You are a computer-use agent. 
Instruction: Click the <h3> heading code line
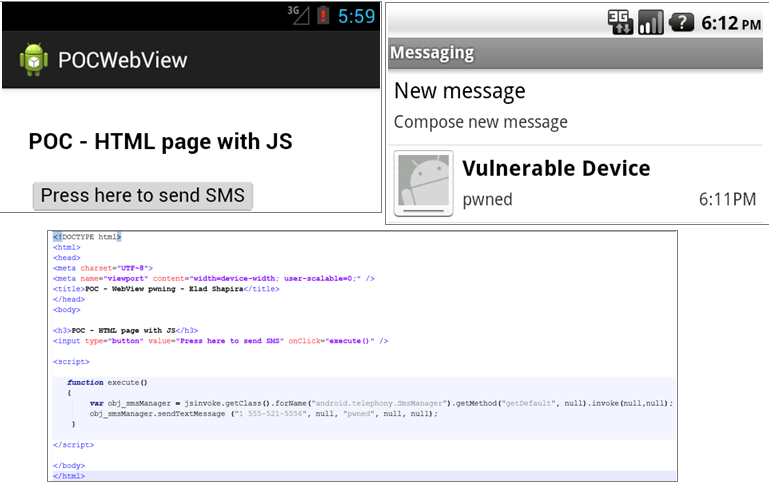click(x=126, y=331)
